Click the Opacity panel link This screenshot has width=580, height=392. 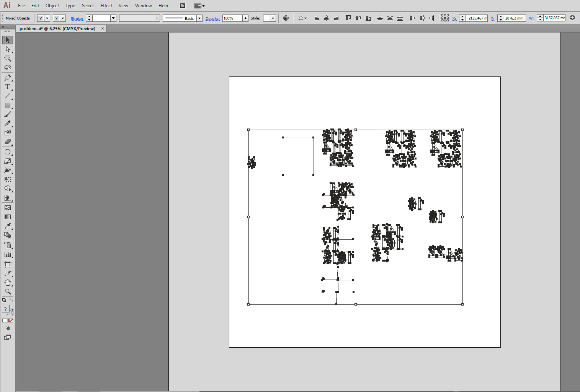(x=212, y=18)
